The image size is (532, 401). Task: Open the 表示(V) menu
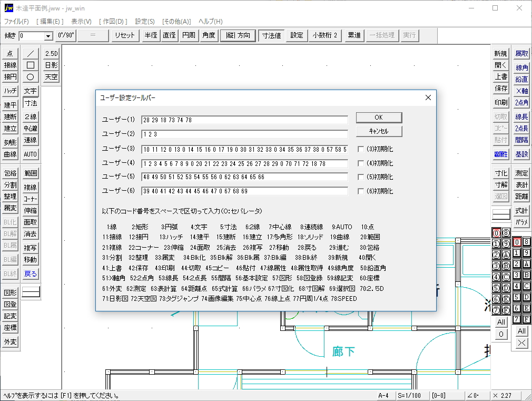coord(81,21)
